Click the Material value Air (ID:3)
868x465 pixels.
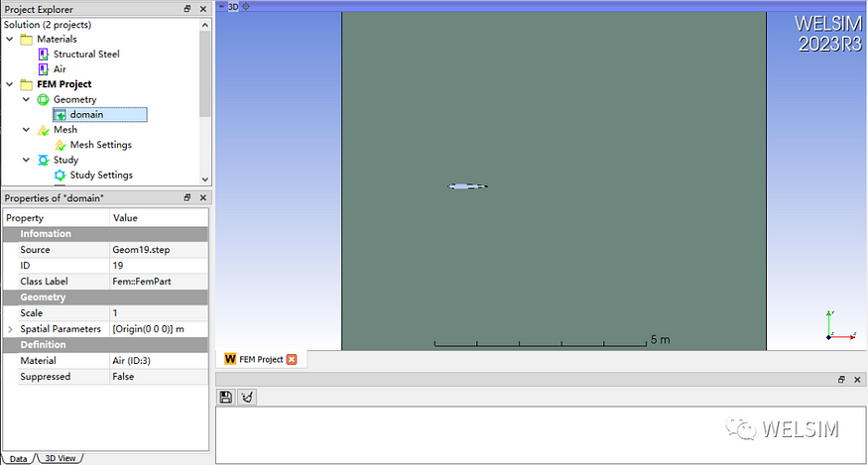[x=159, y=361]
